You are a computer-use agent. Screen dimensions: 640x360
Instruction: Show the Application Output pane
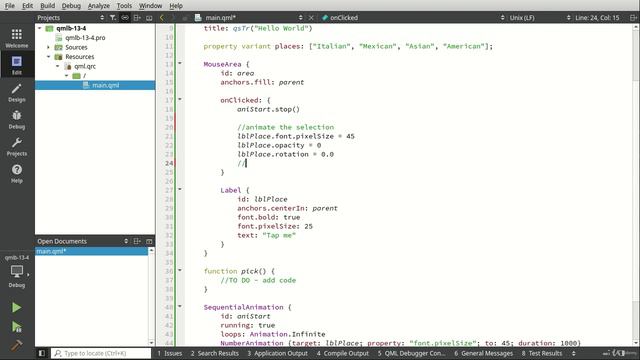click(278, 353)
